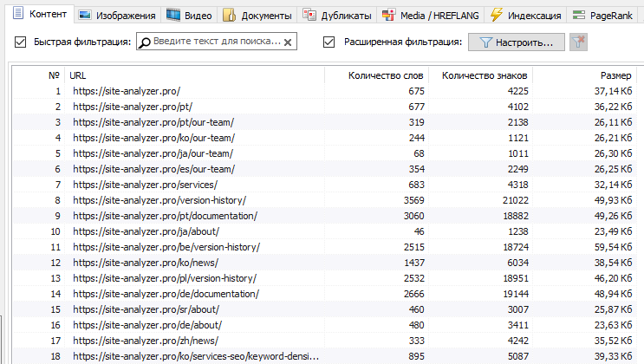The height and width of the screenshot is (364, 644).
Task: Switch to the Дубликаты tab
Action: (x=338, y=16)
